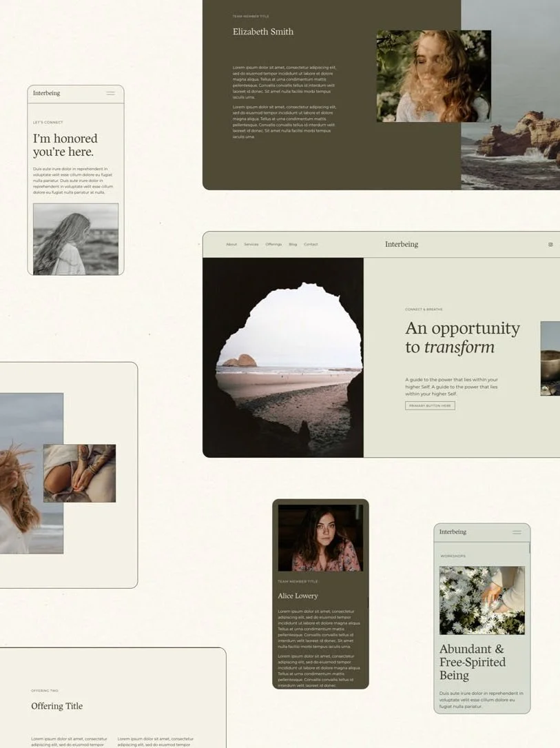Click Alice Lowery's portrait photo

point(320,536)
